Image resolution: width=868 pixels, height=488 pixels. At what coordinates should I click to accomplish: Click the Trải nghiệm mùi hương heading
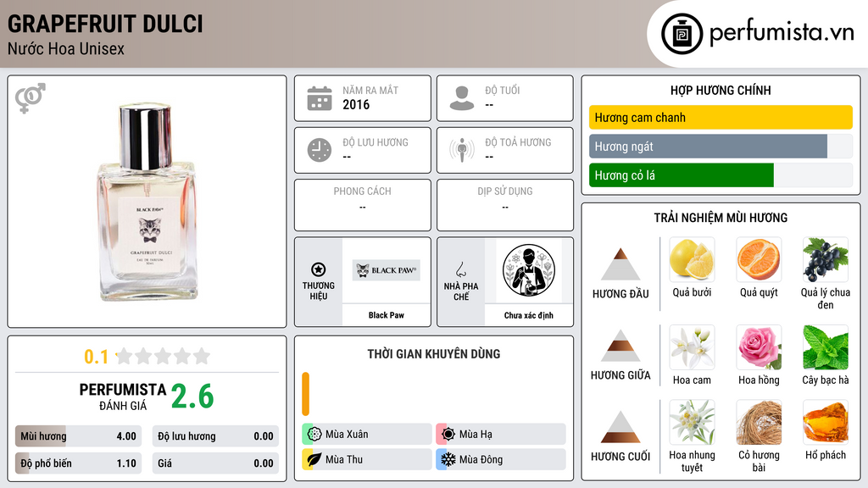(721, 218)
